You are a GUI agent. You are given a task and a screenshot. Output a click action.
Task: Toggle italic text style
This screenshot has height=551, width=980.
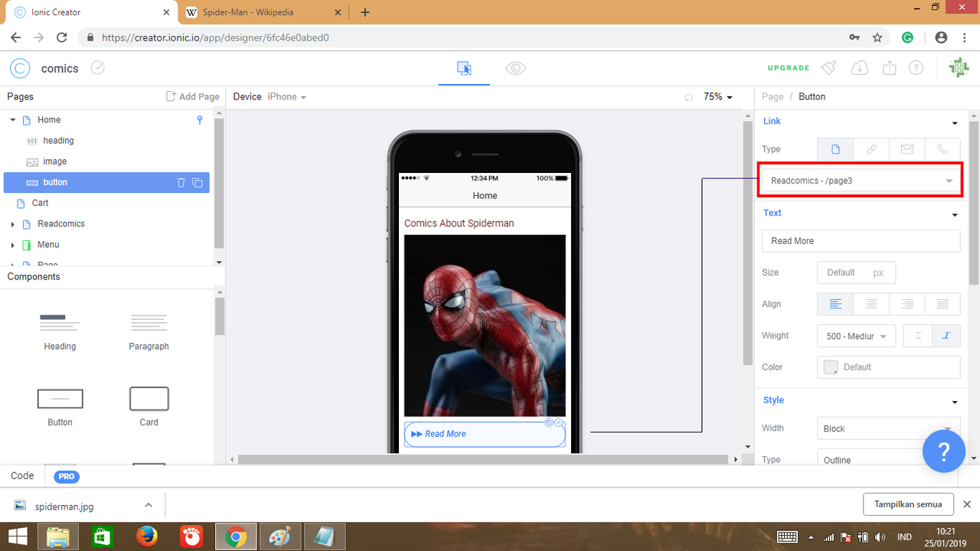pyautogui.click(x=946, y=335)
